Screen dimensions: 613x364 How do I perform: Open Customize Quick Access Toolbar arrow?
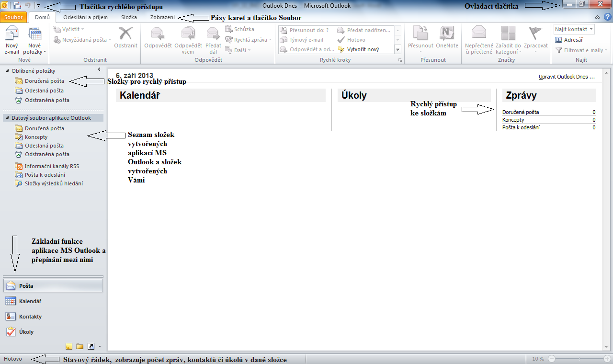38,6
